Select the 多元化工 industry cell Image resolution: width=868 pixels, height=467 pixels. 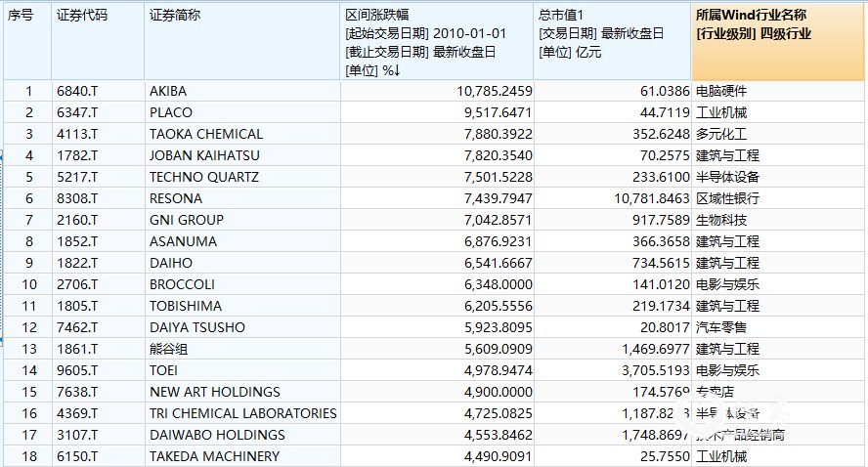[721, 135]
